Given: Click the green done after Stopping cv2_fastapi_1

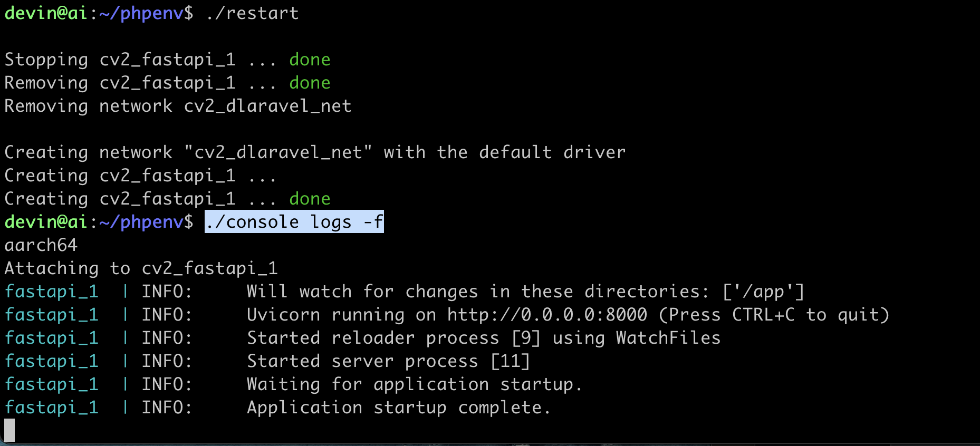Looking at the screenshot, I should (310, 60).
